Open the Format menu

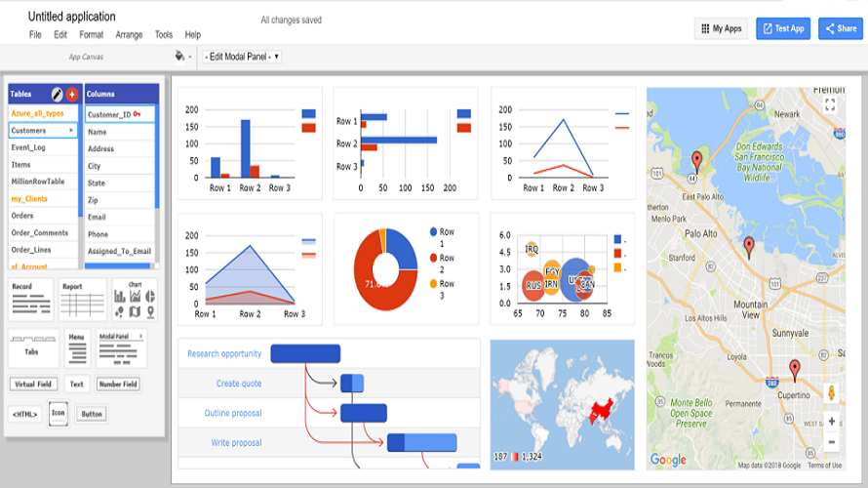pos(91,35)
